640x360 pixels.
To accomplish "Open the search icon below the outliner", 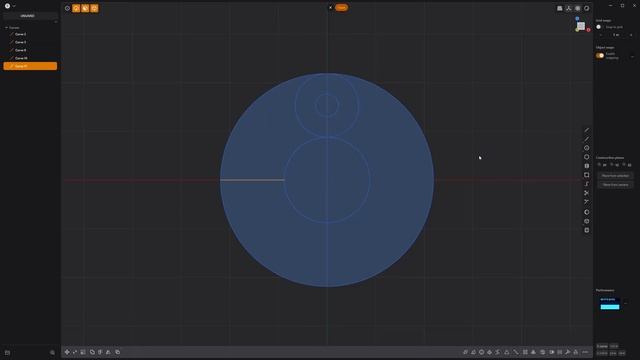I will click(x=52, y=353).
